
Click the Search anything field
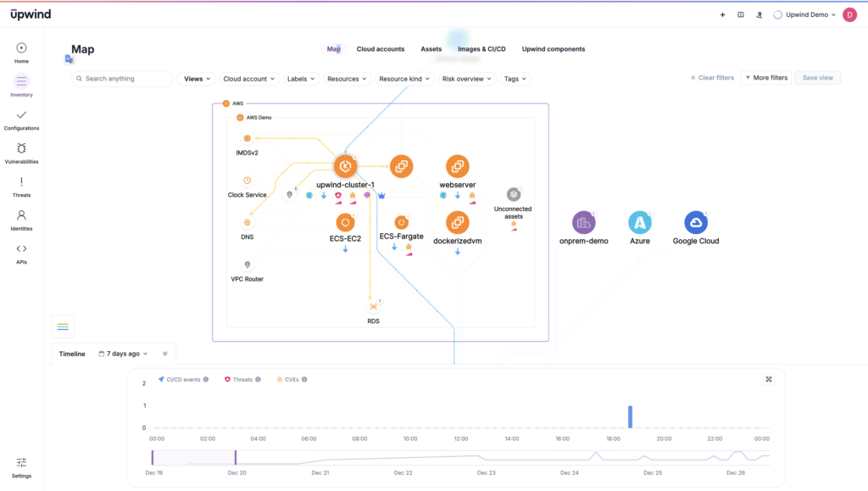(122, 79)
